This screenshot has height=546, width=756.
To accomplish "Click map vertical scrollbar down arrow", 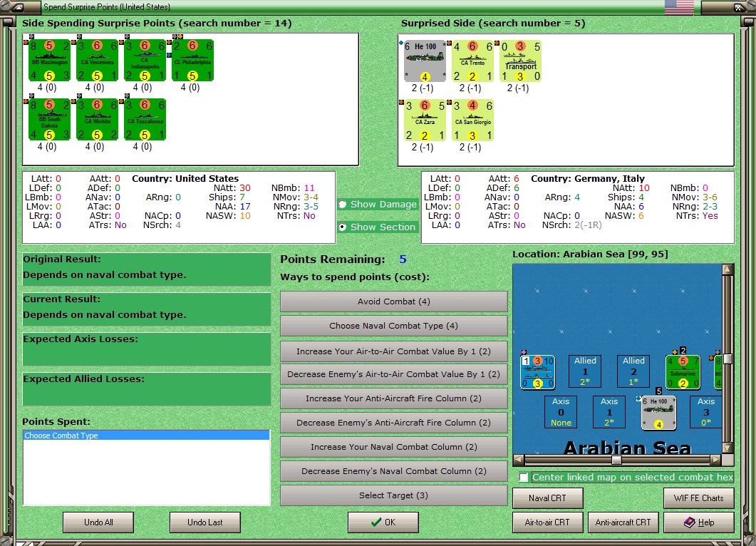I will (727, 448).
